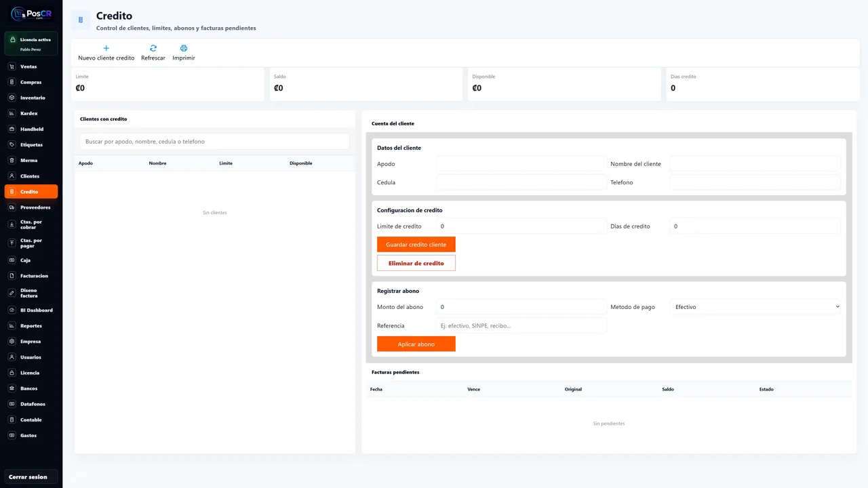Click Guardar credito cliente button

[416, 244]
